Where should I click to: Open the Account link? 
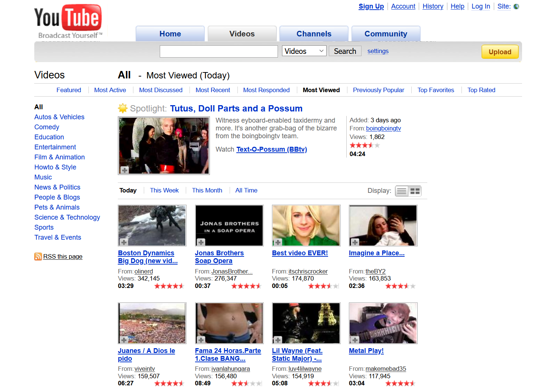point(403,6)
